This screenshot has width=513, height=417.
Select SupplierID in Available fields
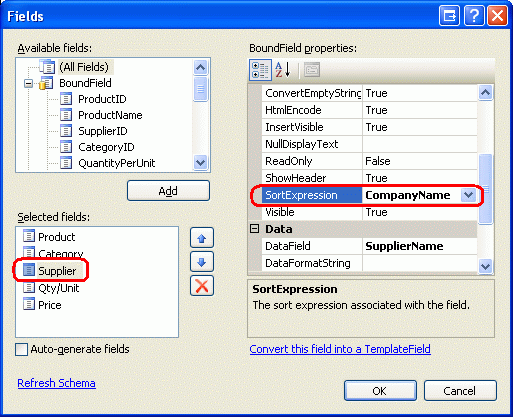coord(103,131)
